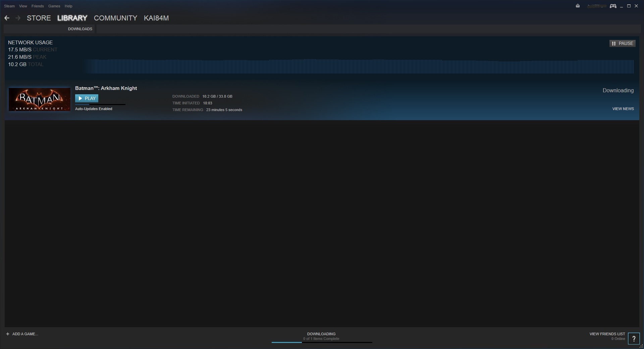644x349 pixels.
Task: Open the KAI84M profile section
Action: [156, 18]
